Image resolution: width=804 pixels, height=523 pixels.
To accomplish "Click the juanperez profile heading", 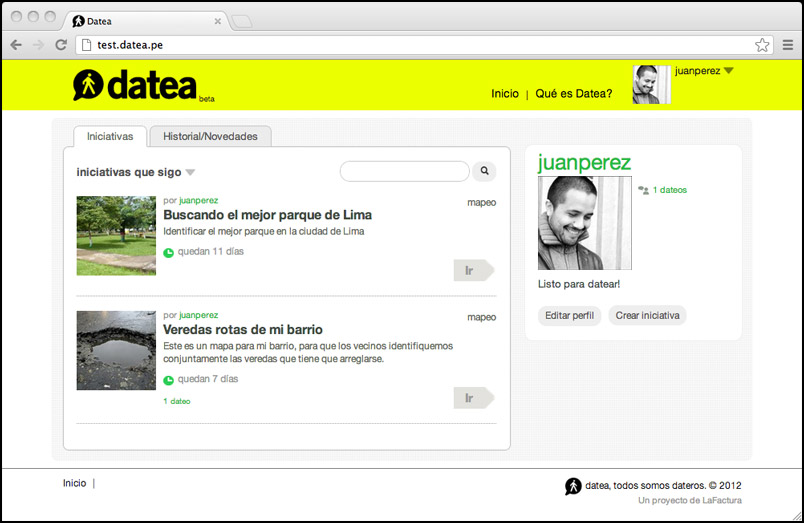I will point(585,163).
